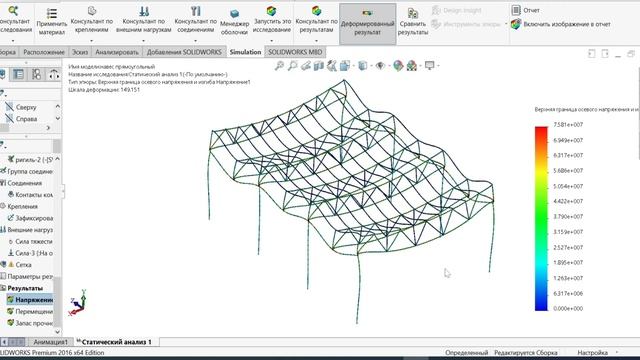Open Консультант по результатам
Viewport: 640px width, 360px height.
pyautogui.click(x=316, y=19)
